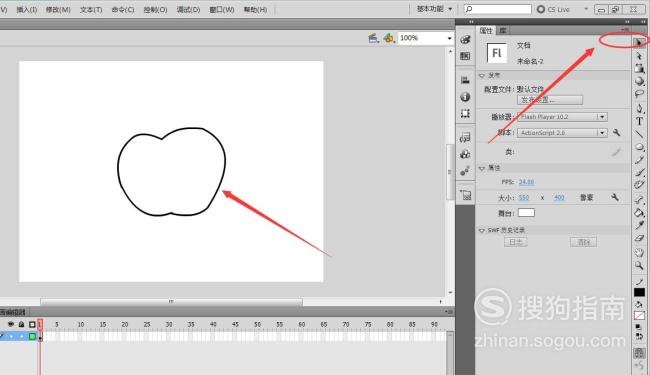Image resolution: width=650 pixels, height=375 pixels.
Task: Select the 3D Rotation tool
Action: click(639, 81)
